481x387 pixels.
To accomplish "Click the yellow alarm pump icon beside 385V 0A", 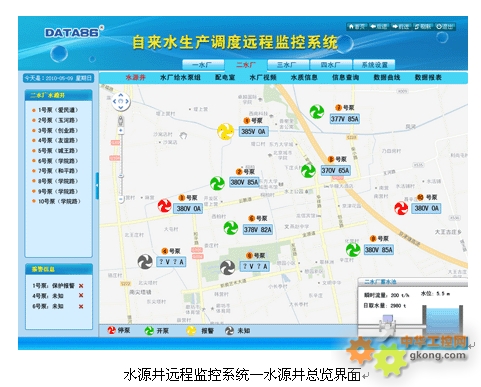I will coord(226,131).
